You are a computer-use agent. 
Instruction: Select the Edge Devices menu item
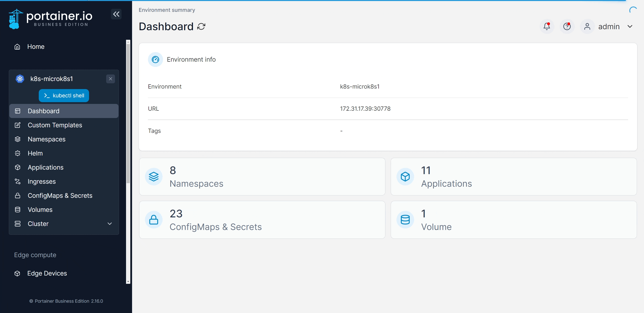(47, 273)
